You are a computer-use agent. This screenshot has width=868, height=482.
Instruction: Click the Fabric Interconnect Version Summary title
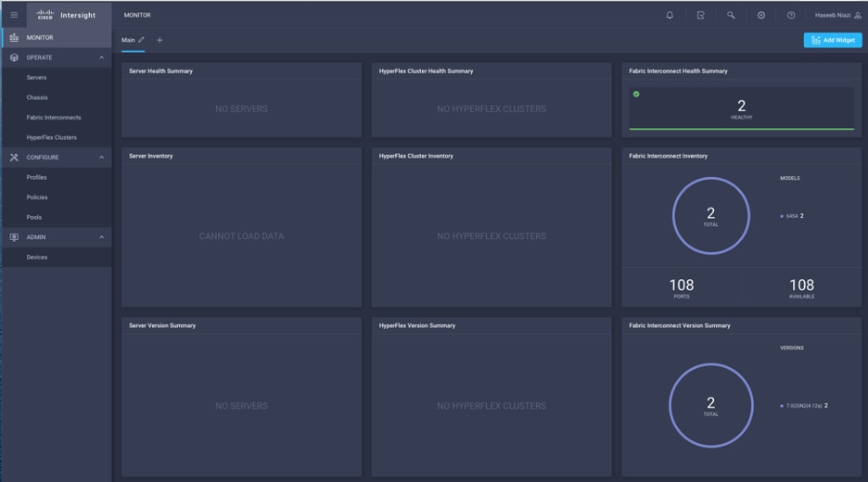(679, 325)
